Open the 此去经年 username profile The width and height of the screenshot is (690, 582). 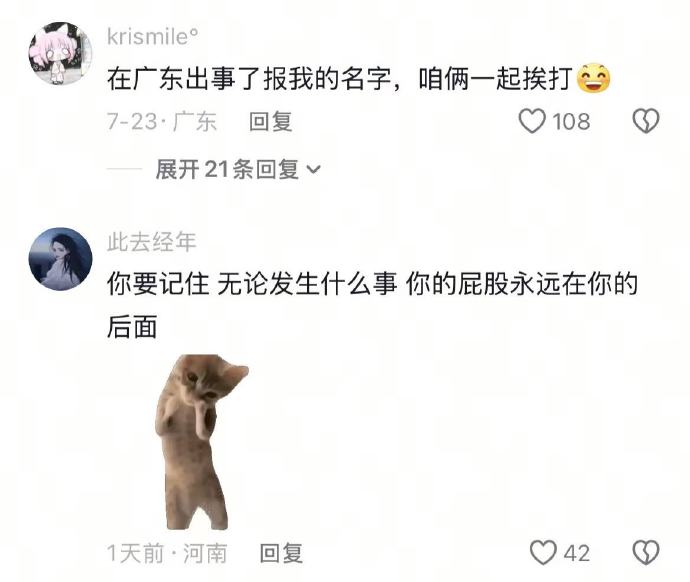click(151, 242)
